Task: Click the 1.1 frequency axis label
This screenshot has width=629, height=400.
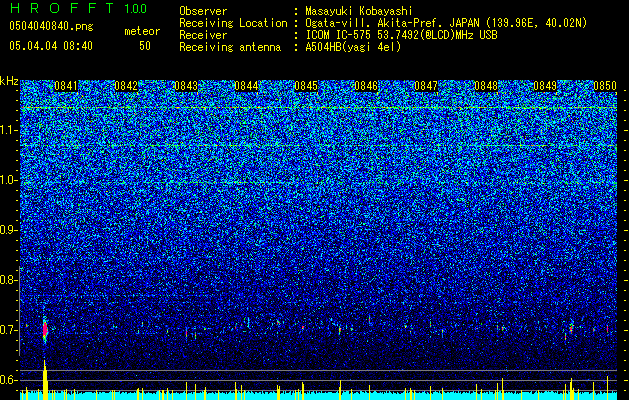Action: tap(9, 130)
